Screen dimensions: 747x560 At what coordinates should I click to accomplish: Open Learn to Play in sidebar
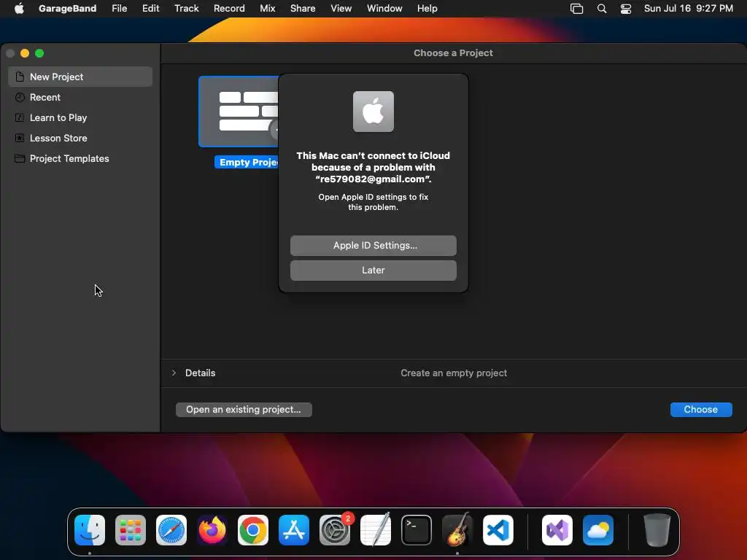[80, 117]
